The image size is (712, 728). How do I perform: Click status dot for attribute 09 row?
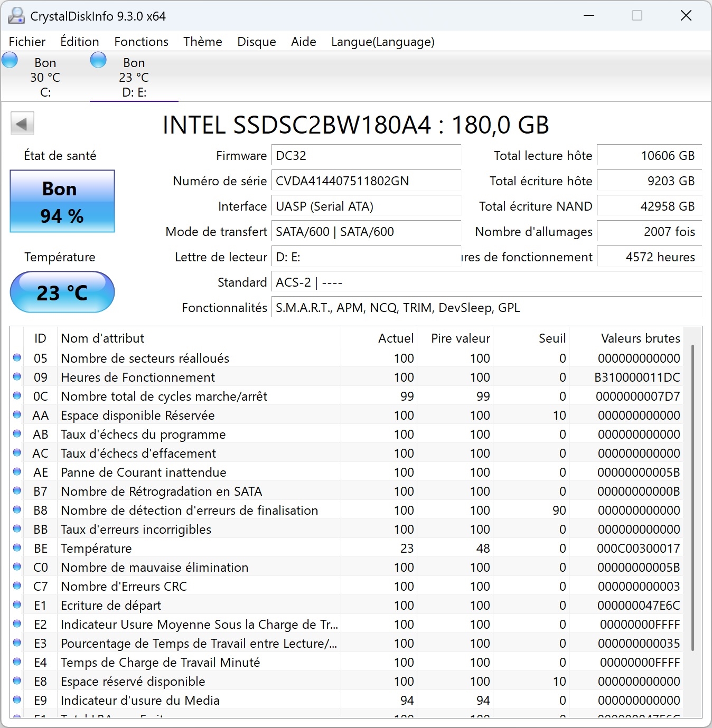coord(17,377)
